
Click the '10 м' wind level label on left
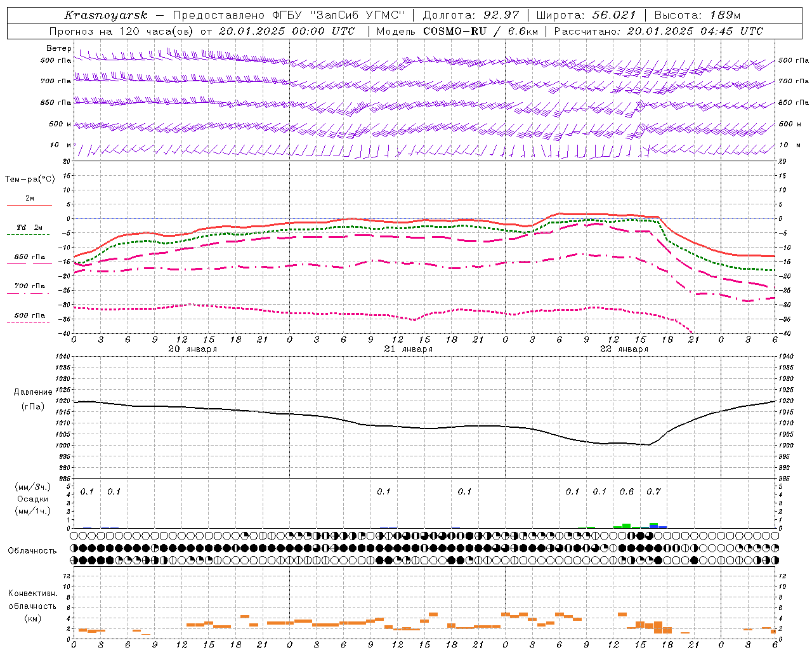(61, 145)
